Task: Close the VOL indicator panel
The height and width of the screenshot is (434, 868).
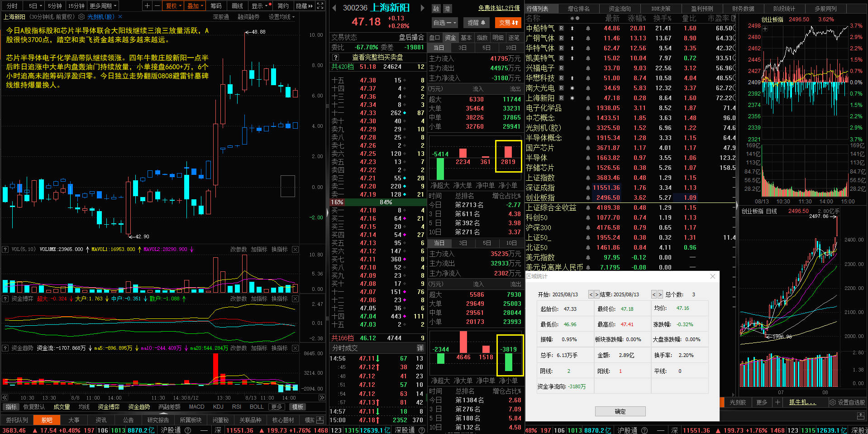Action: click(x=295, y=249)
